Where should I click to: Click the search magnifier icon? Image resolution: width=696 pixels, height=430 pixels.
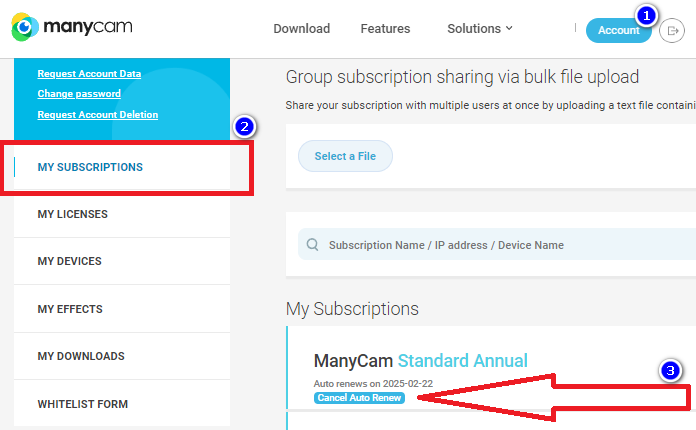pyautogui.click(x=313, y=245)
